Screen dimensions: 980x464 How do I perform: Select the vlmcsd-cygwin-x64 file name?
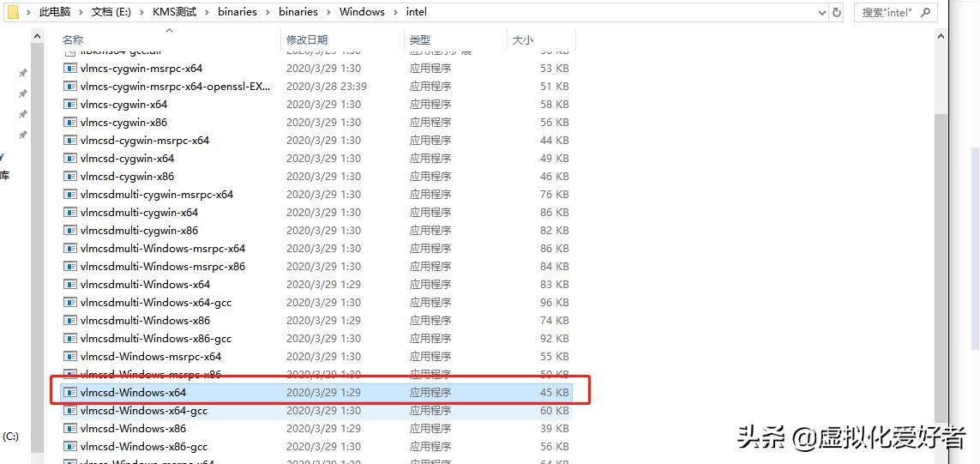tap(127, 159)
